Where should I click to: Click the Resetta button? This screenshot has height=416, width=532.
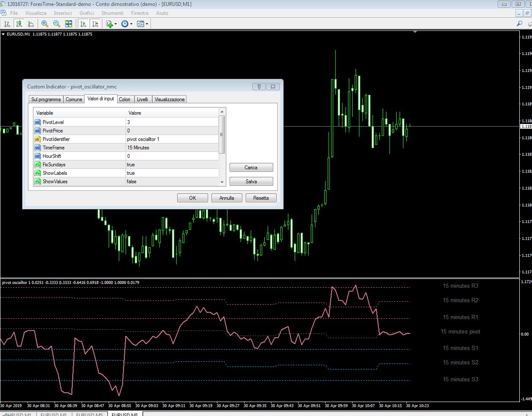click(x=261, y=198)
